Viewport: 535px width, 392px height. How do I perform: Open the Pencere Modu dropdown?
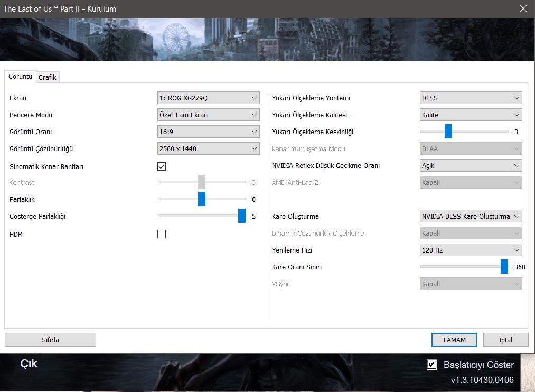pyautogui.click(x=208, y=115)
